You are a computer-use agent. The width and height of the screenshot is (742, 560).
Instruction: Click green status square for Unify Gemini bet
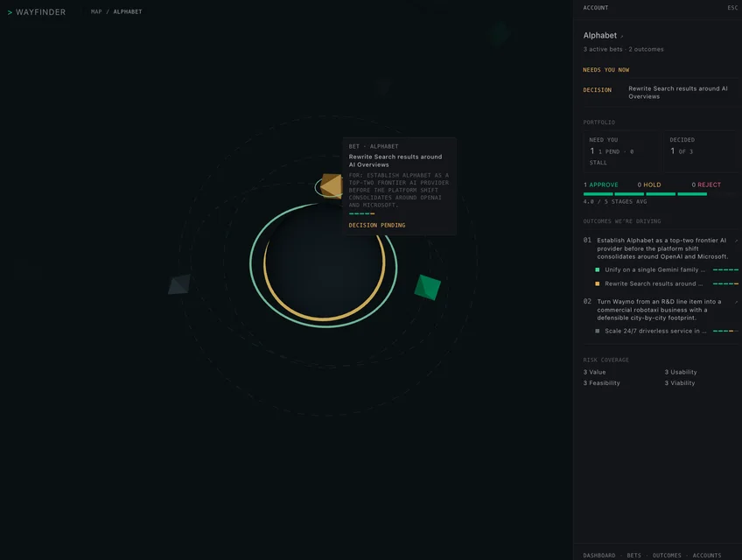click(598, 269)
